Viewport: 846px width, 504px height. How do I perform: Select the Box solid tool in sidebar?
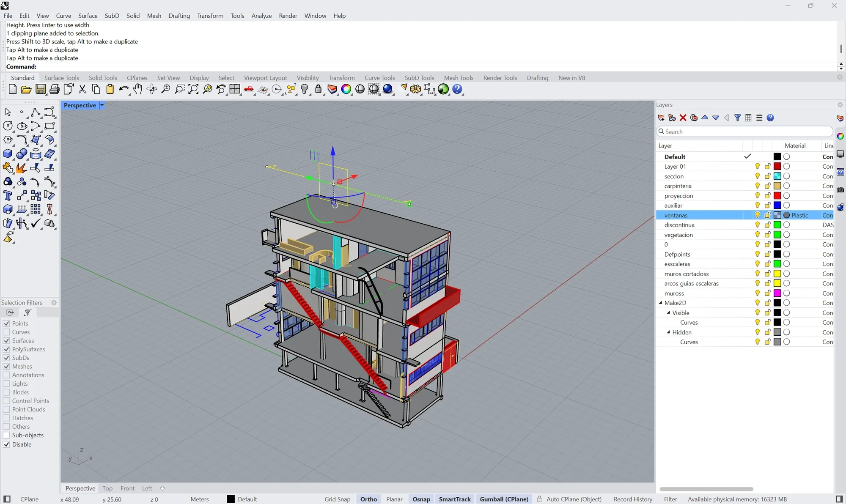point(8,154)
